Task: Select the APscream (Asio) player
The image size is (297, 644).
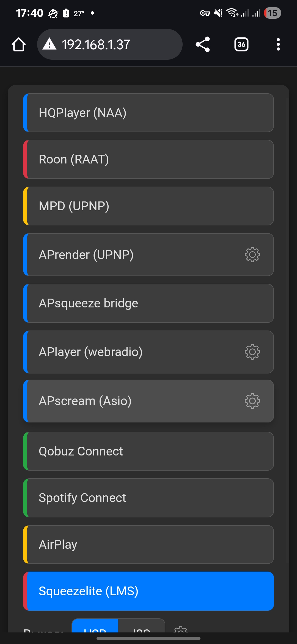Action: coord(148,401)
